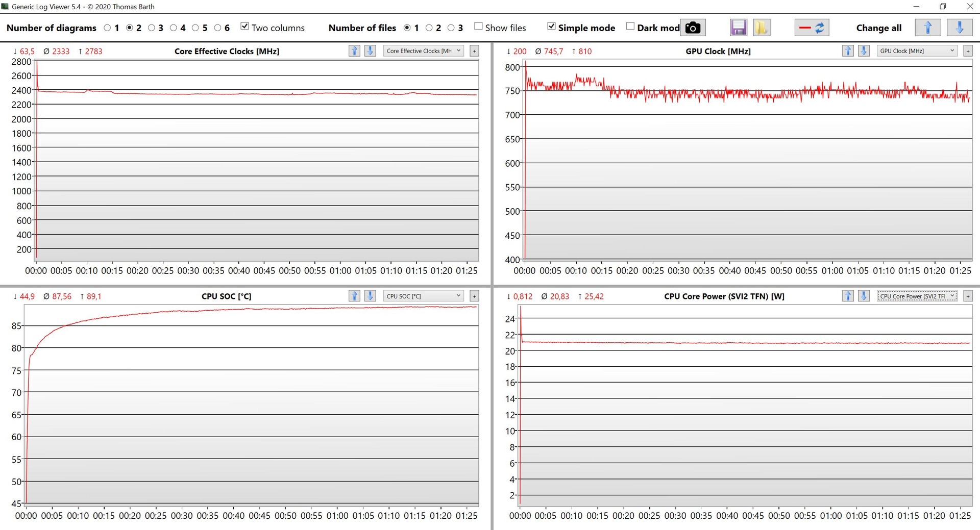Click up arrow in CPU Core Power diagram
Screen dimensions: 980x530
848,296
